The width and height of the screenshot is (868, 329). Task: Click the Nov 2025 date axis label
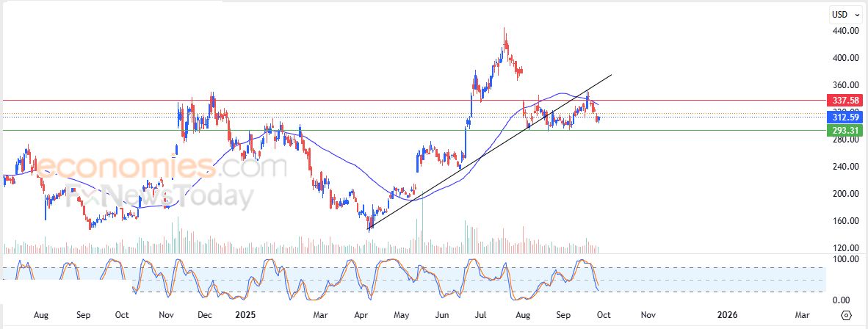tap(648, 315)
